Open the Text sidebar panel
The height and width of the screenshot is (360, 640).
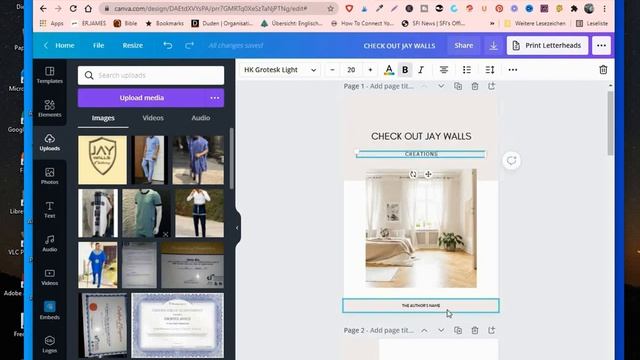[49, 210]
